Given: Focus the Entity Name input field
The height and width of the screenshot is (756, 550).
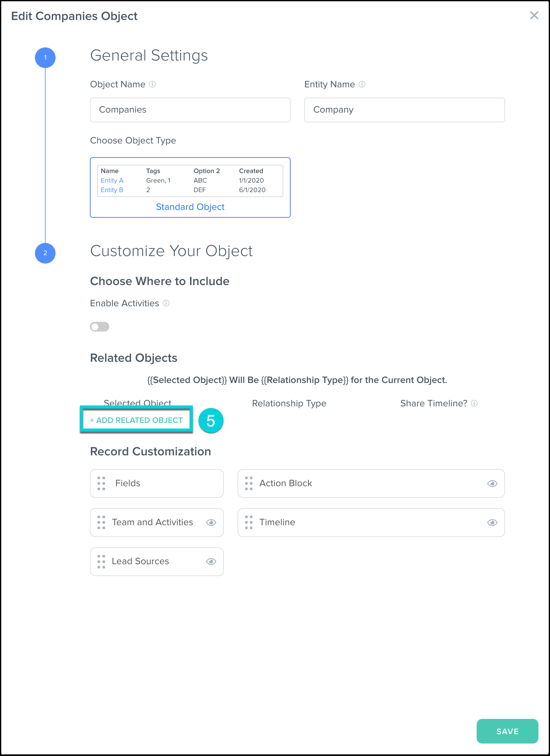Looking at the screenshot, I should 404,110.
